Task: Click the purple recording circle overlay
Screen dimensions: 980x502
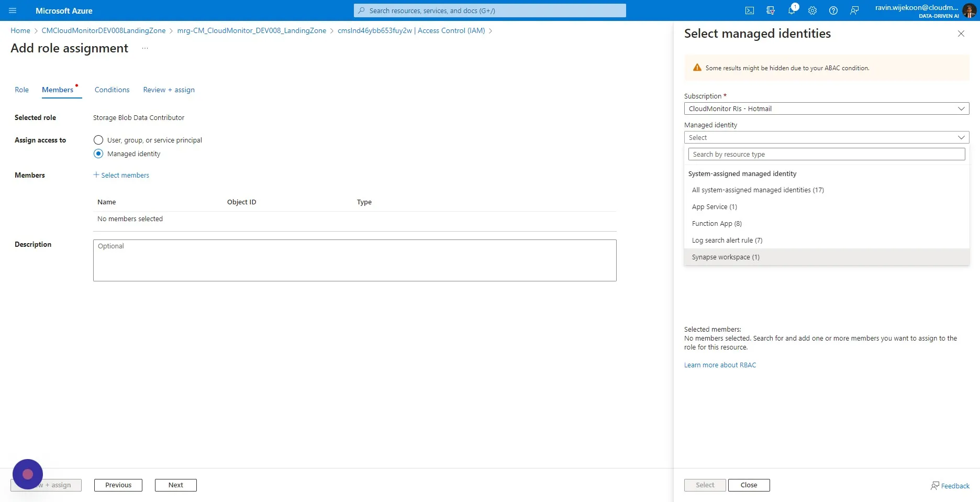Action: click(28, 474)
